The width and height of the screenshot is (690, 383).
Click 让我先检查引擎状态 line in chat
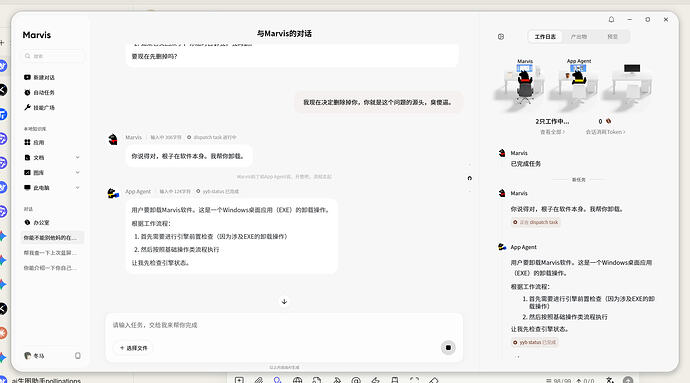click(x=161, y=263)
